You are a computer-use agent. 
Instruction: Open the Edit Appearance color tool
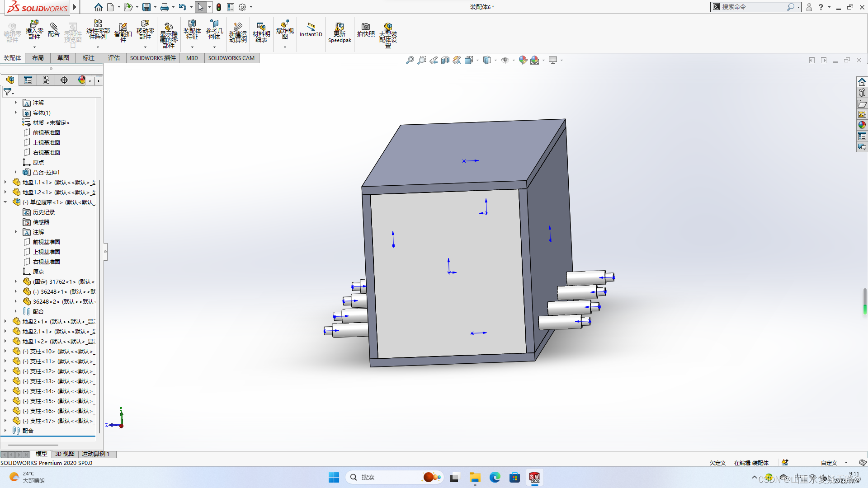coord(523,60)
